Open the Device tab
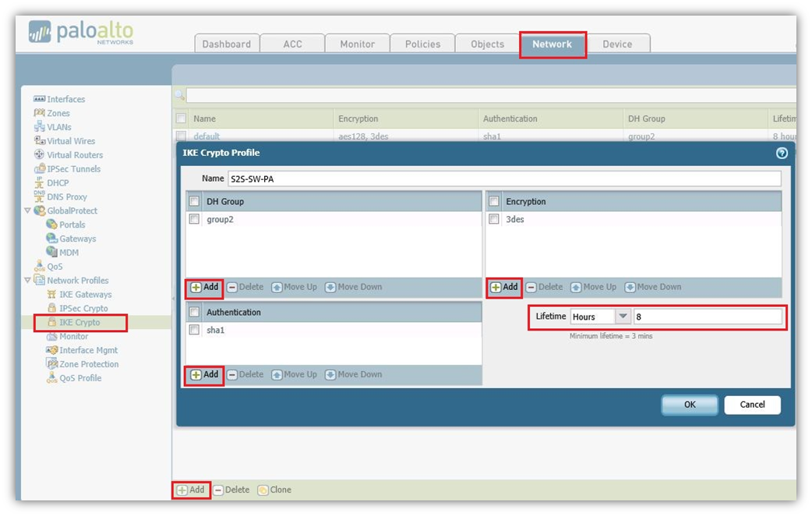 click(x=617, y=44)
